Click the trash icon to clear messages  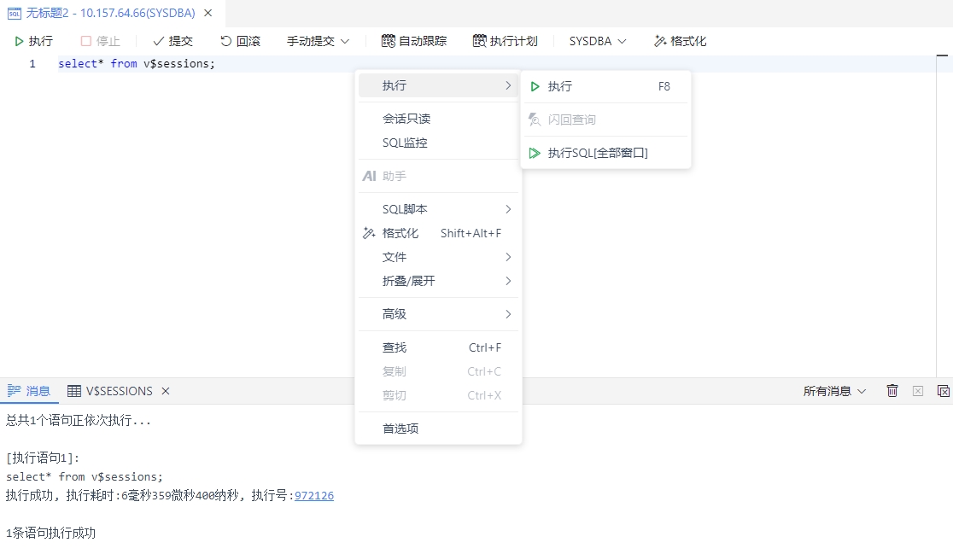[x=892, y=391]
